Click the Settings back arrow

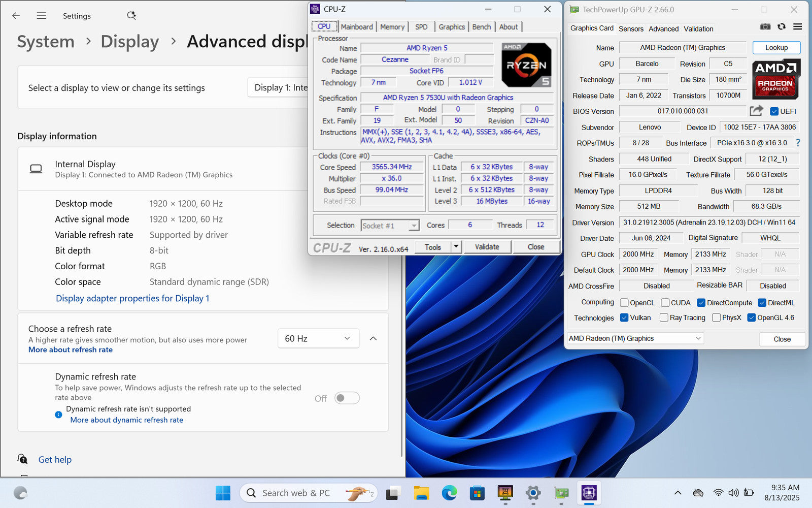[x=16, y=16]
